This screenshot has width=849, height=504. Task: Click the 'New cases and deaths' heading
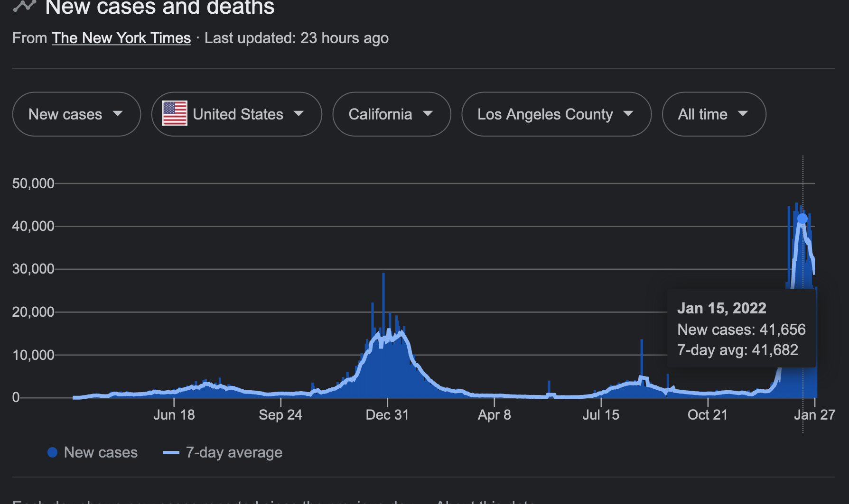(x=160, y=7)
